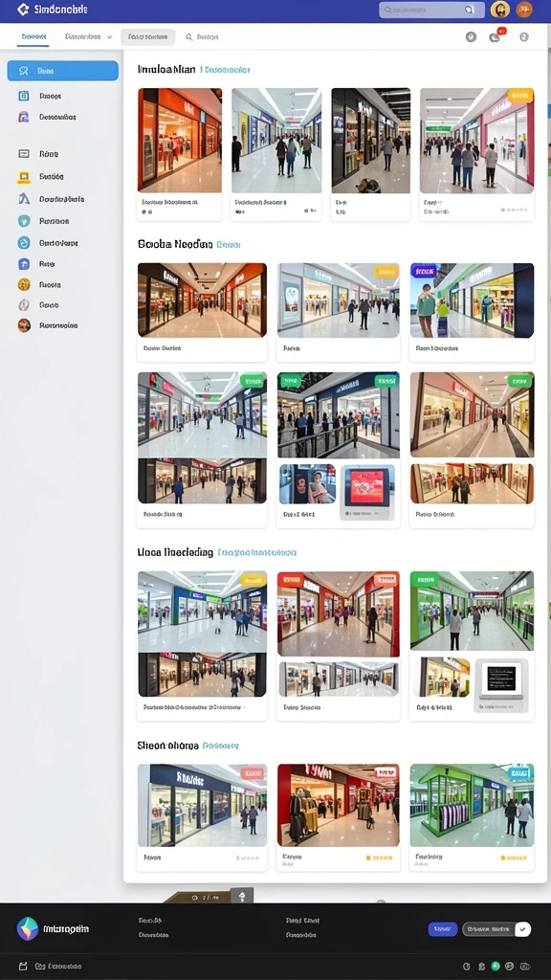Open the woman's profile avatar in the header
Screen dimensions: 551x980
tap(499, 10)
